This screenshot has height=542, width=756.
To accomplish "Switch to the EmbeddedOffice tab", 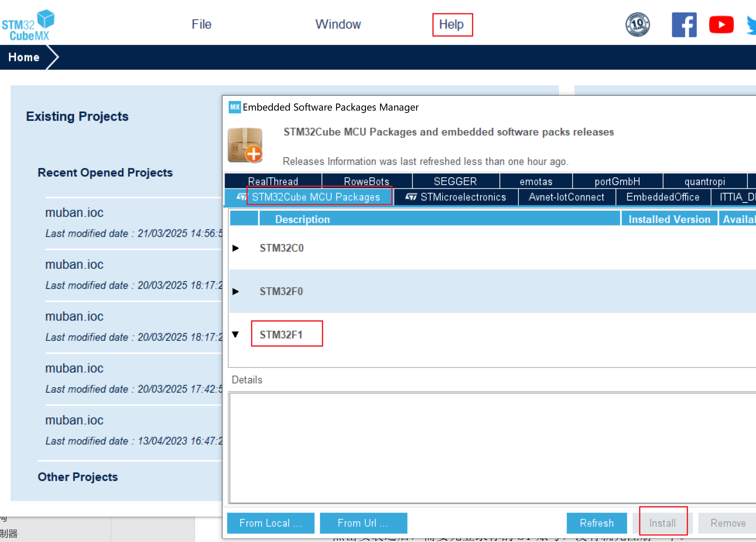I will (662, 197).
